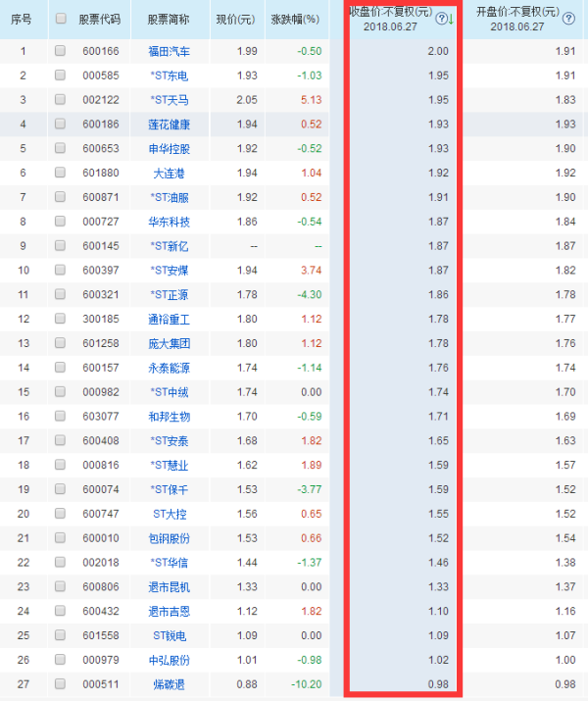Open stock link *ST天马

click(169, 100)
